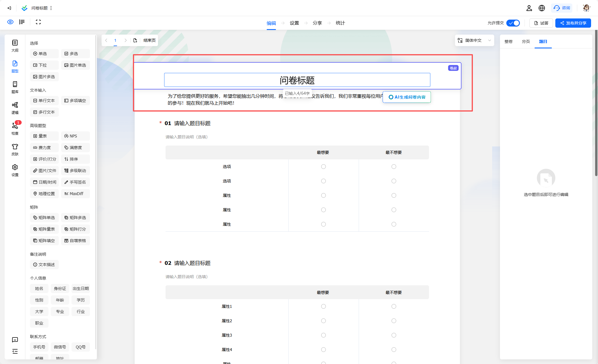Click the 问卷标题 title input field
This screenshot has height=364, width=598.
click(297, 80)
